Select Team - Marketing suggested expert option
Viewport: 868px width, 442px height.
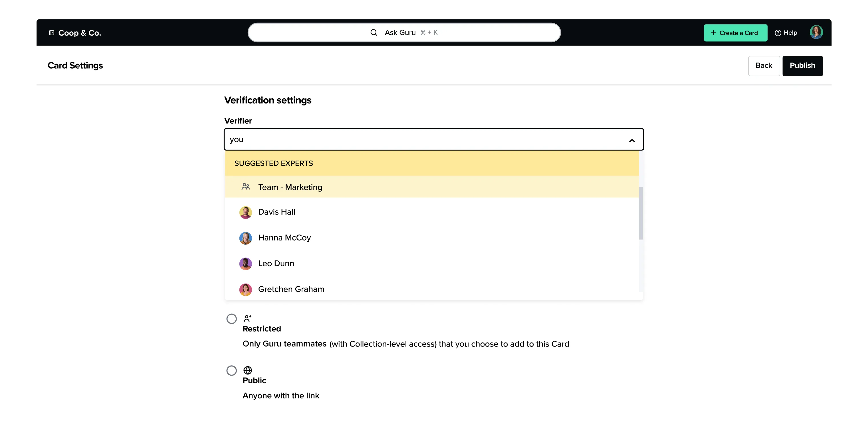(290, 187)
